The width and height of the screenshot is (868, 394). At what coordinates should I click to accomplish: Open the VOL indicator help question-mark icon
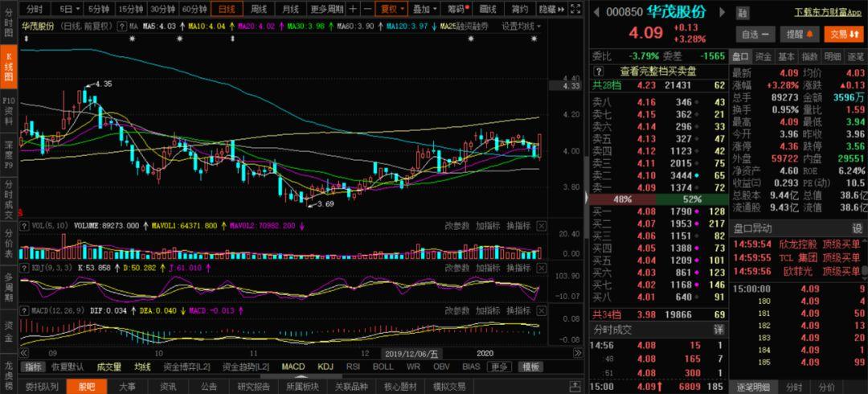pyautogui.click(x=24, y=225)
